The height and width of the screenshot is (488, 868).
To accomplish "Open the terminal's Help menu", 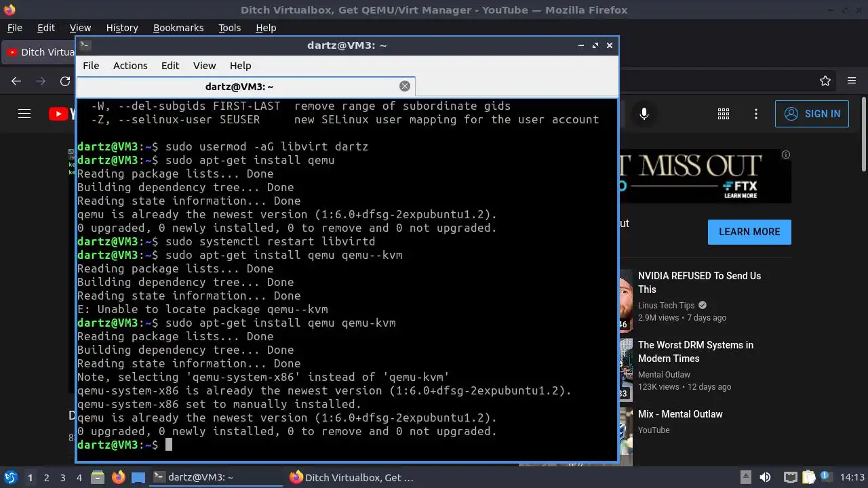I will [x=240, y=66].
